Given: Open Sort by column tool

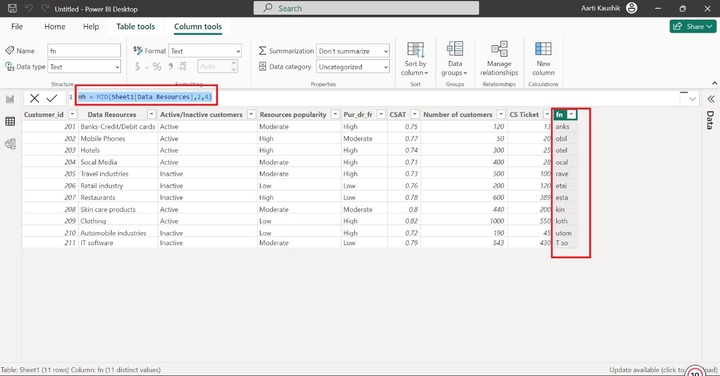Looking at the screenshot, I should coord(416,59).
